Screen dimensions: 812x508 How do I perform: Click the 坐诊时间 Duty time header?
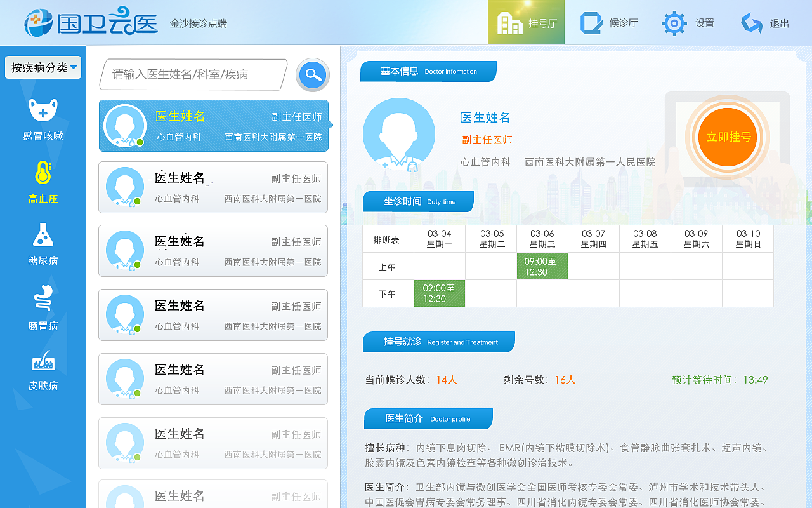coord(419,201)
